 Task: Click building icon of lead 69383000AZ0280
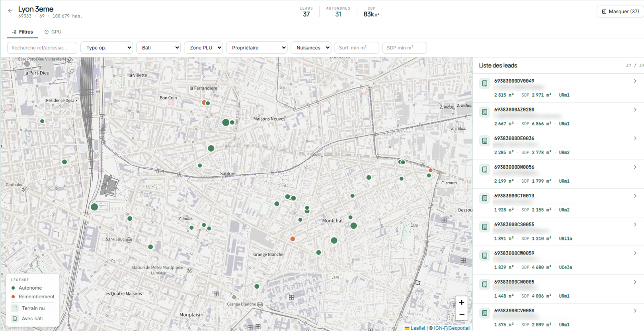tap(484, 112)
